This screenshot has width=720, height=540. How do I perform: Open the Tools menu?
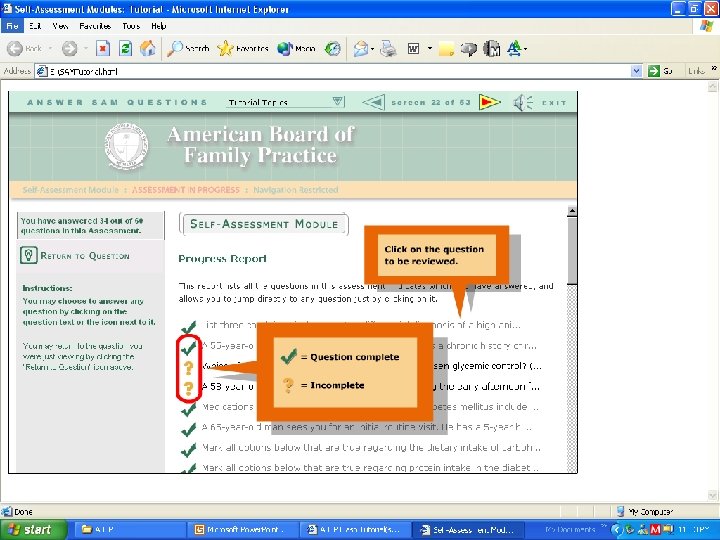coord(131,26)
